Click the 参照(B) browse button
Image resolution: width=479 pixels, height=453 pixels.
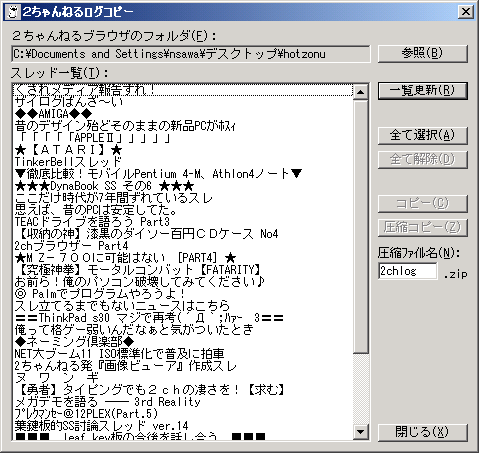point(423,53)
